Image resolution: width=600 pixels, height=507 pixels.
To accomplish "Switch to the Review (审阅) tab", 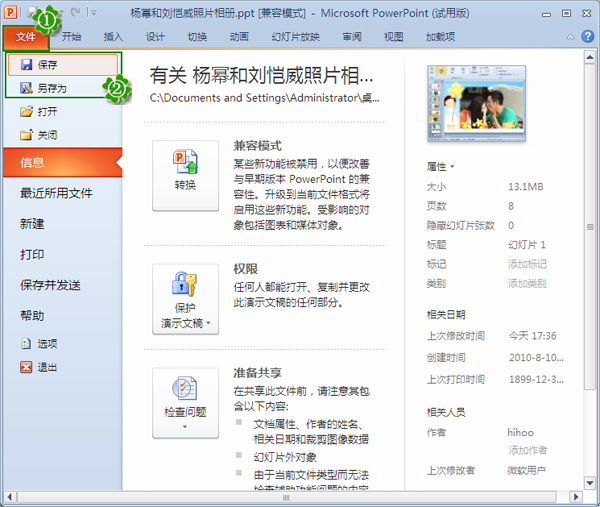I will coord(352,37).
